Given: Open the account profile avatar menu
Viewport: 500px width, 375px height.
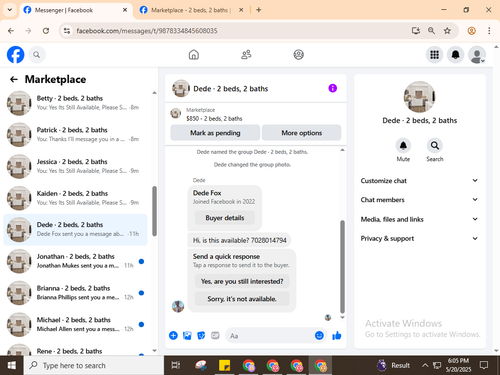Looking at the screenshot, I should 477,55.
